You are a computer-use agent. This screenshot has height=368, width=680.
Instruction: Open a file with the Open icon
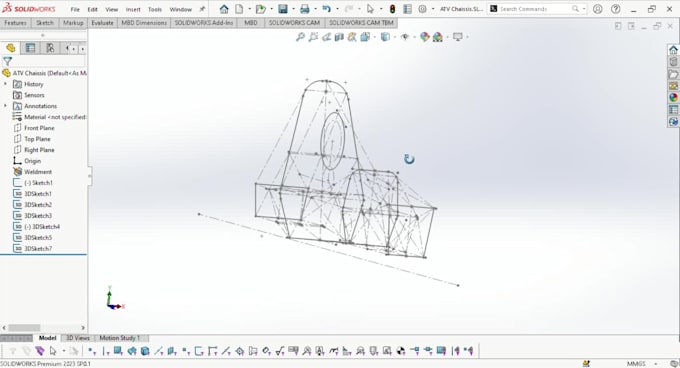tap(260, 9)
